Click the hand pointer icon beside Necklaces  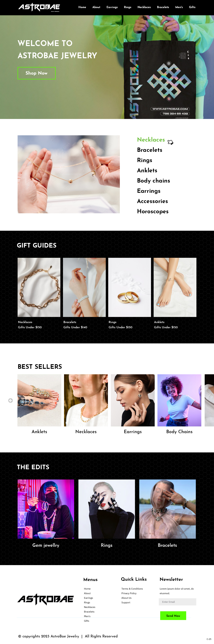click(x=170, y=142)
